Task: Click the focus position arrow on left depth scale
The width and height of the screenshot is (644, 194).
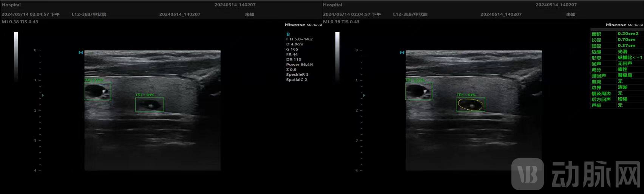Action: [43, 95]
